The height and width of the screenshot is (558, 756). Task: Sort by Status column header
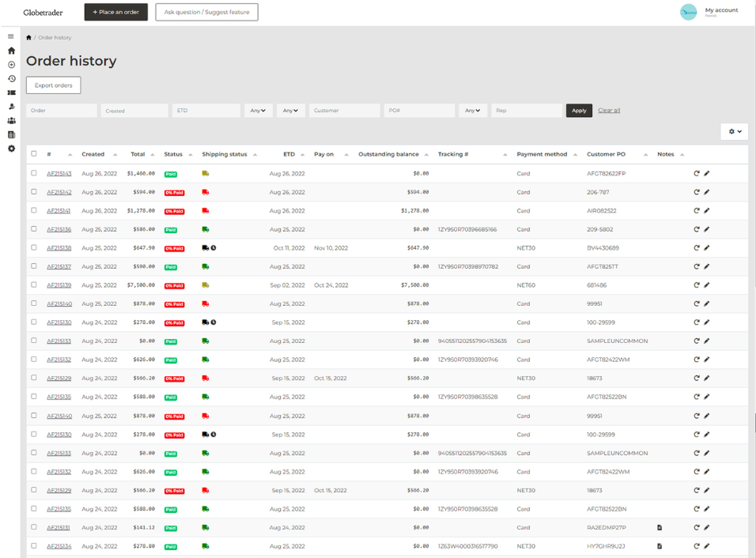179,154
